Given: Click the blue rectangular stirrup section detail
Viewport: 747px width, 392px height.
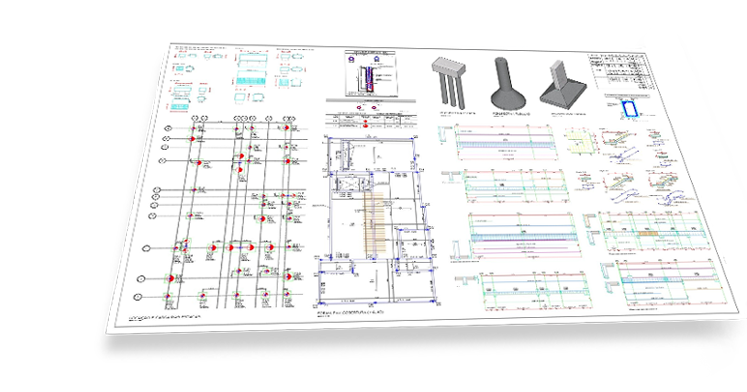Looking at the screenshot, I should [629, 109].
